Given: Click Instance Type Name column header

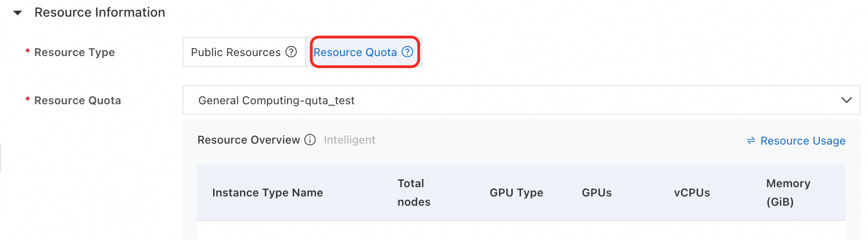Looking at the screenshot, I should pos(267,193).
